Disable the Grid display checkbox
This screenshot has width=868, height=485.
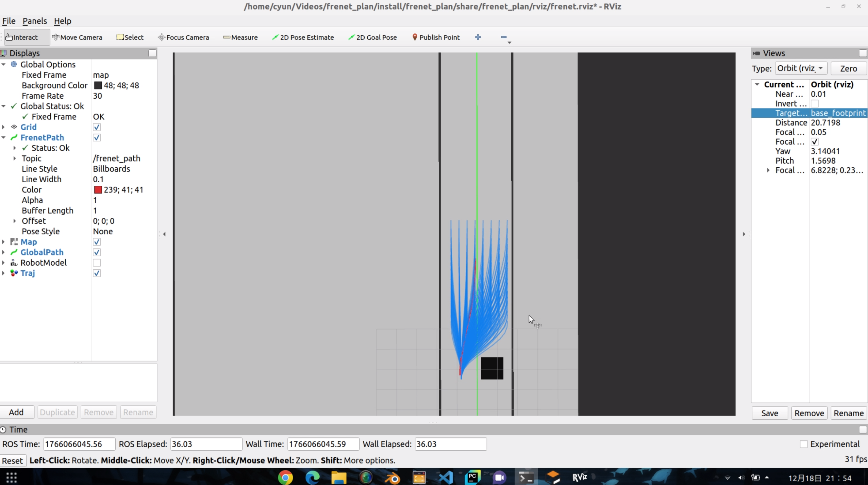click(97, 127)
